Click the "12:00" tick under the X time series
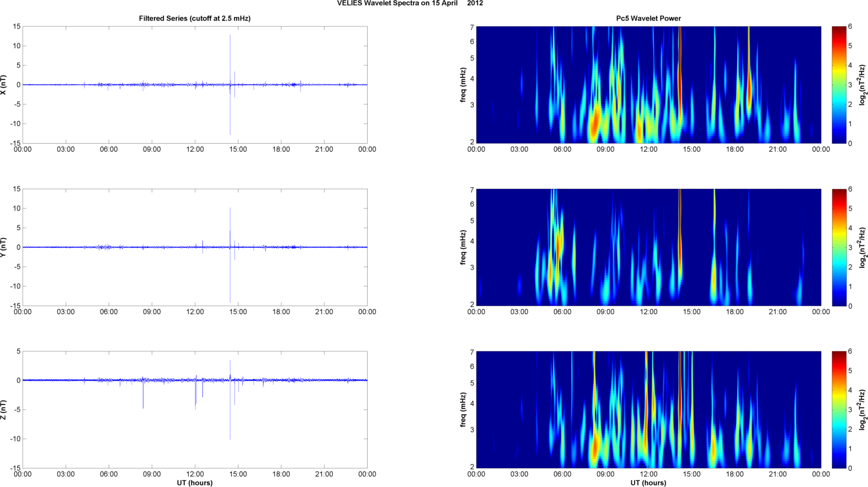This screenshot has width=868, height=487. click(195, 149)
